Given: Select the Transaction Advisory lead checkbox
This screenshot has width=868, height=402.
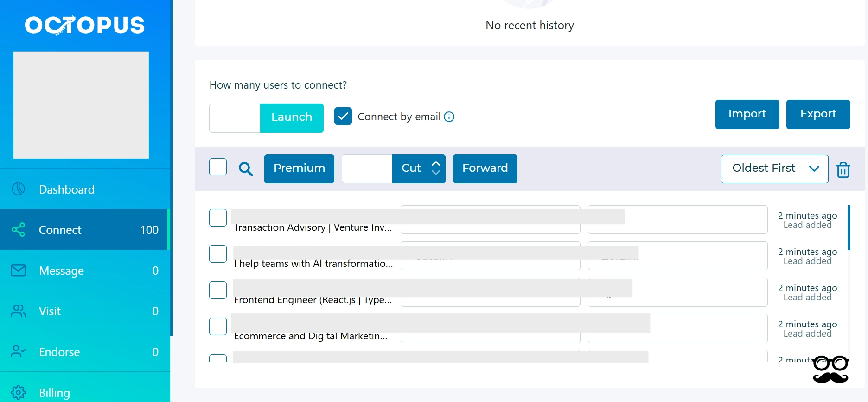Looking at the screenshot, I should 218,218.
